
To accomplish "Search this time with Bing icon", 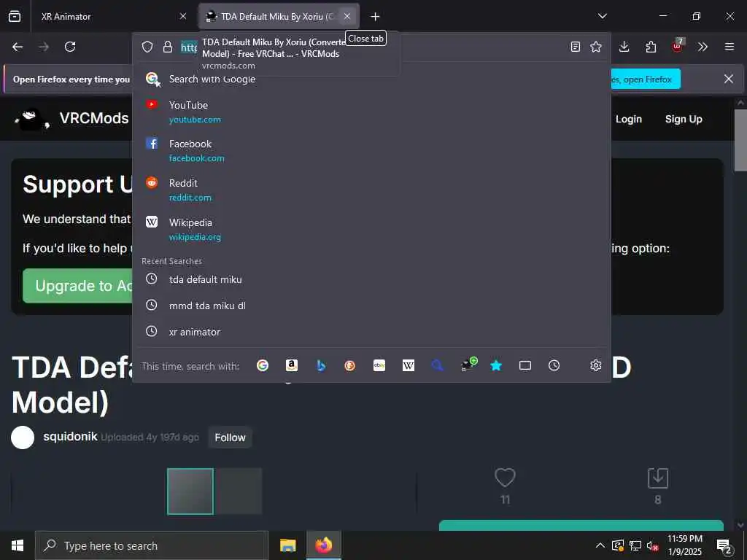I will (321, 365).
